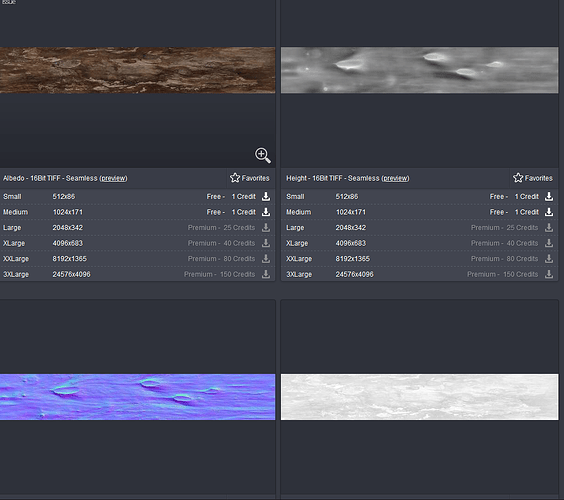The image size is (564, 500).
Task: Download the Small 512x85 Albedo texture
Action: pos(266,196)
